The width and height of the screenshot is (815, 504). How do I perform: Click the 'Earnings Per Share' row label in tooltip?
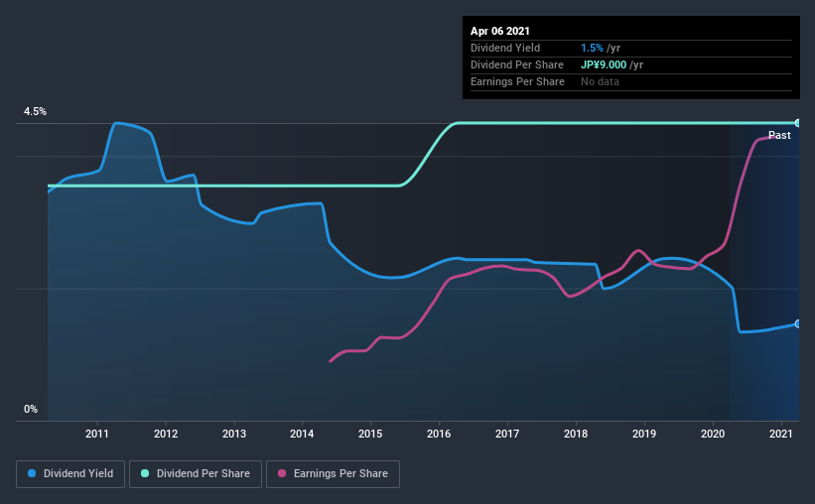tap(517, 81)
